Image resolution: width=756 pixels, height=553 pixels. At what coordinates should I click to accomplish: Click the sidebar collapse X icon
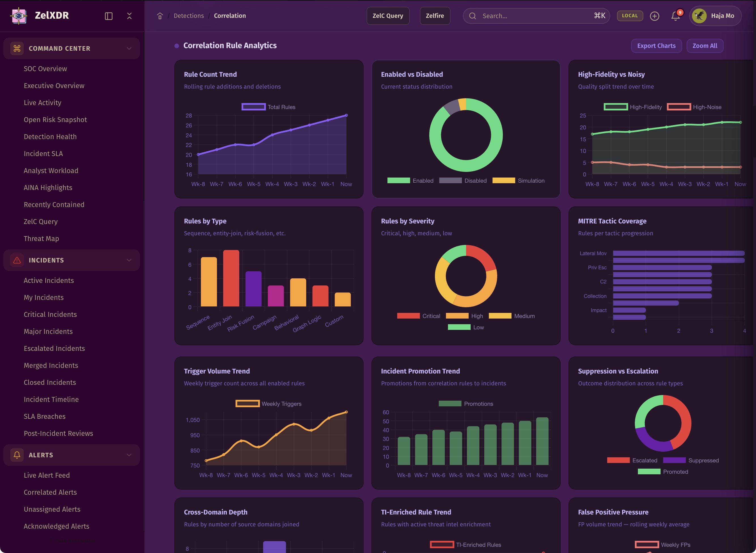pyautogui.click(x=129, y=16)
